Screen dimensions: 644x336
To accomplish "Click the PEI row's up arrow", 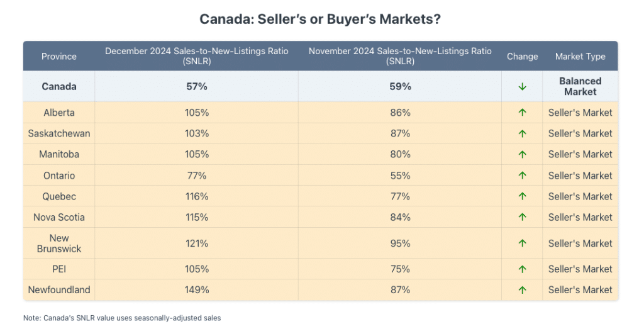I will (x=522, y=269).
